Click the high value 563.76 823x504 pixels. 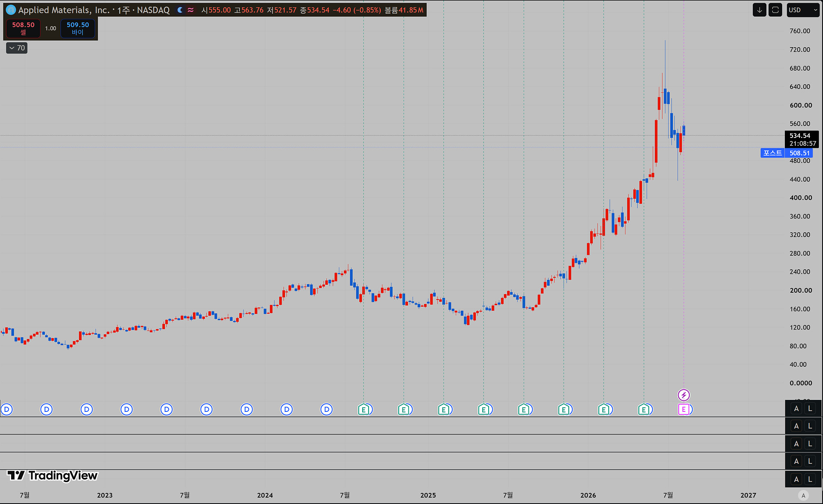pos(252,10)
